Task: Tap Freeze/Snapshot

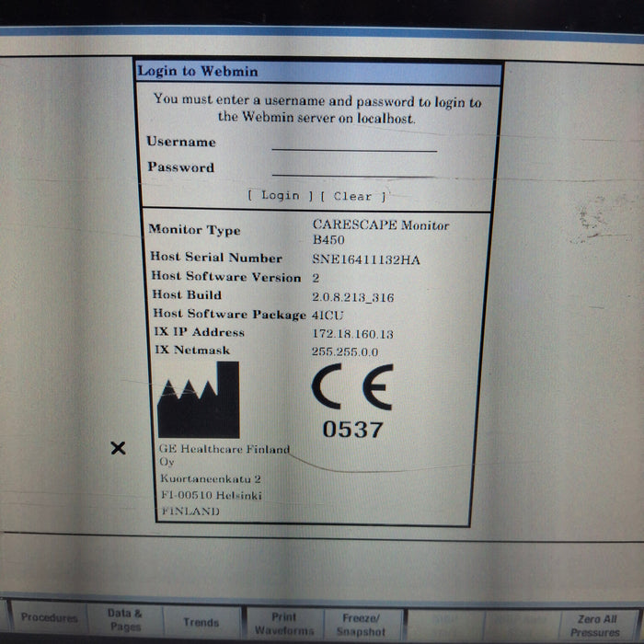Action: point(362,625)
